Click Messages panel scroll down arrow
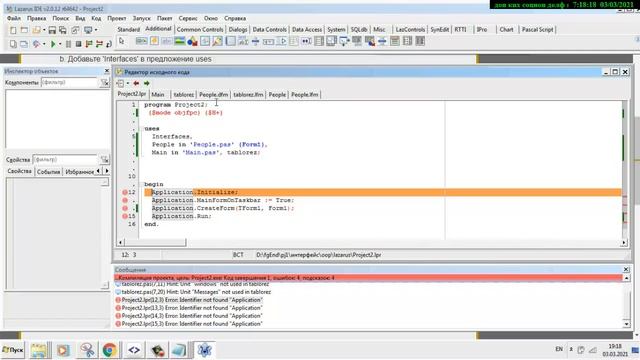The width and height of the screenshot is (640, 360). click(627, 324)
